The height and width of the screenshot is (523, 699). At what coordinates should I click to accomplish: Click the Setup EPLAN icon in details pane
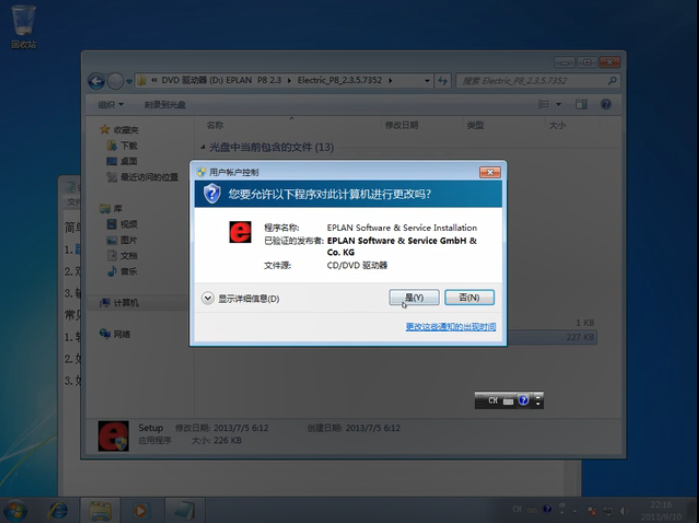tap(113, 436)
